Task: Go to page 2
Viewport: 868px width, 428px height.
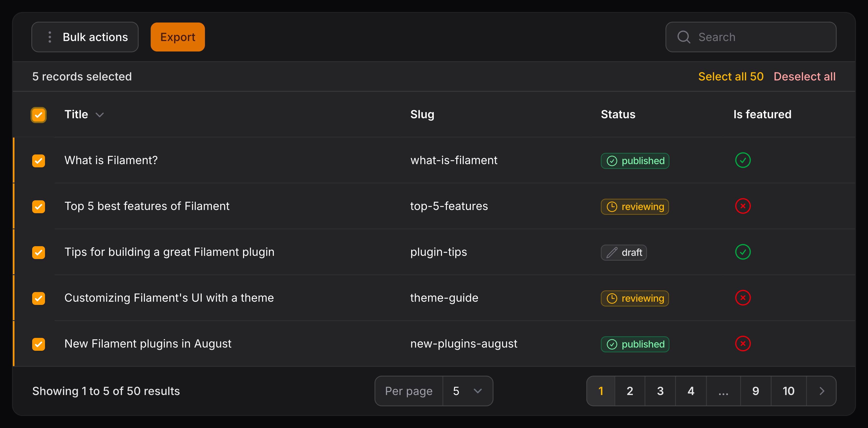Action: 630,391
